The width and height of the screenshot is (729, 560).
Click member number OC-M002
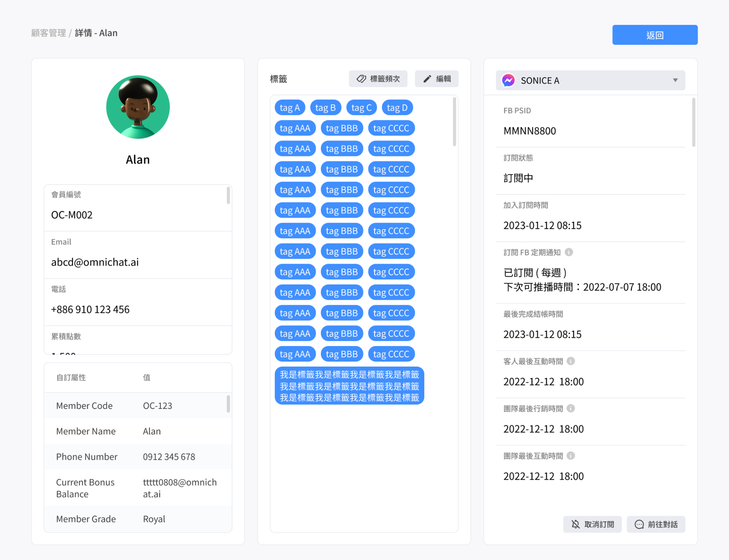pos(72,215)
